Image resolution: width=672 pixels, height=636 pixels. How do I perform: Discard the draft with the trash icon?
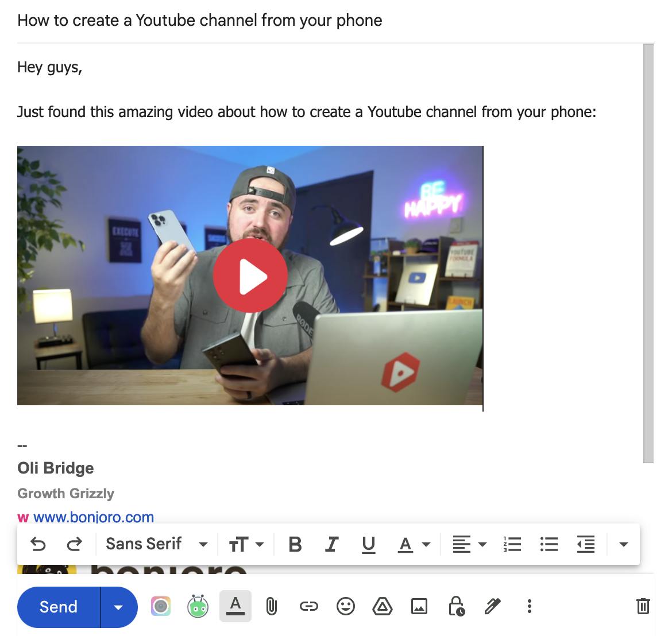click(643, 607)
